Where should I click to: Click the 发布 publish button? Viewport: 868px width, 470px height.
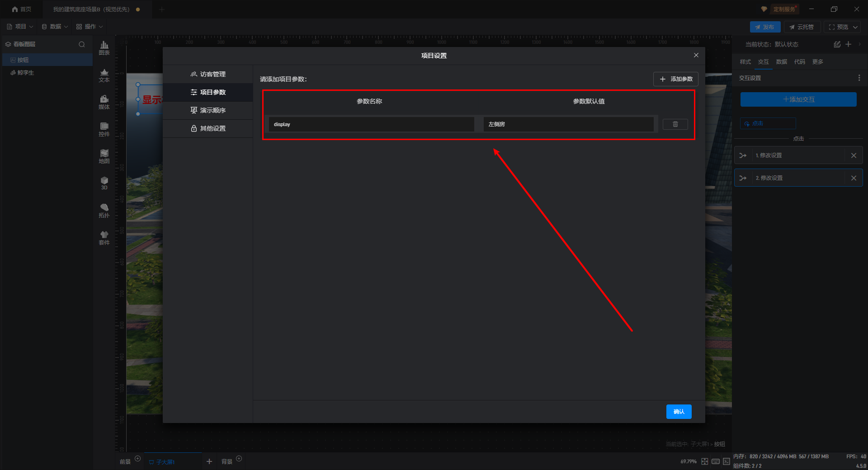click(x=765, y=27)
